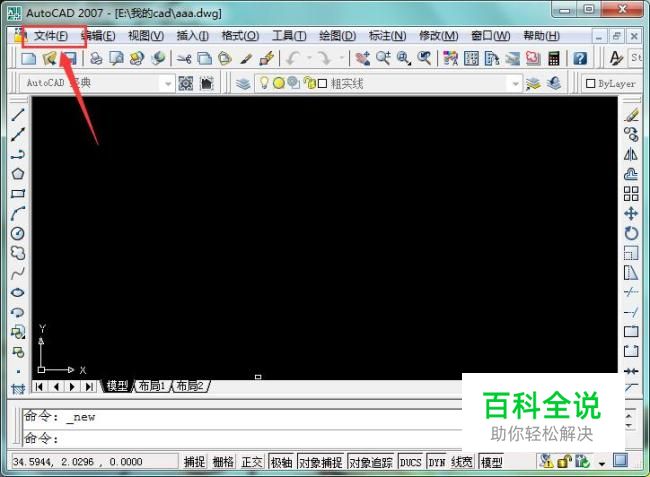The image size is (650, 477).
Task: Open the ByLayer color dropdown
Action: [x=614, y=84]
